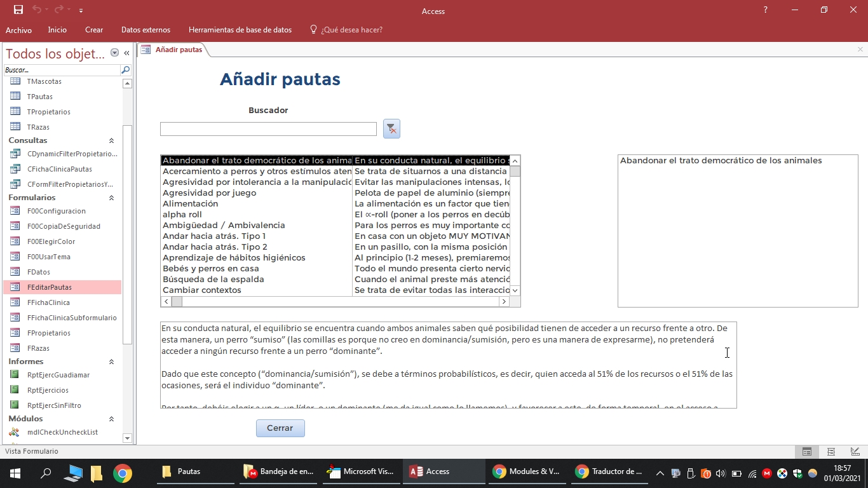Switch to Layout view in status bar
868x488 pixels.
pos(831,452)
